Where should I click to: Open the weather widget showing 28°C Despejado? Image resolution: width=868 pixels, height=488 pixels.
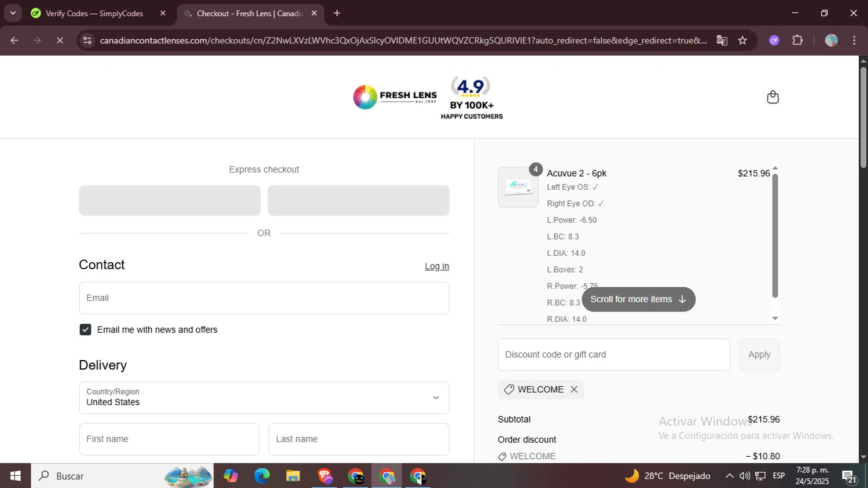click(667, 476)
